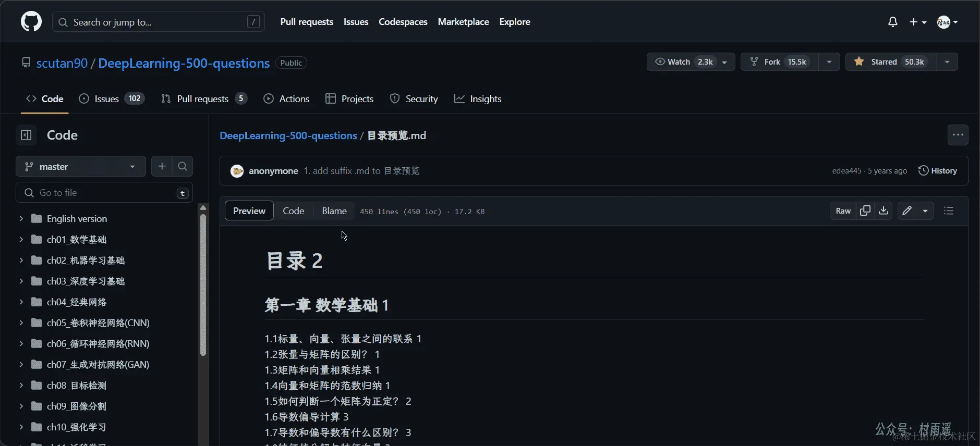Screen dimensions: 980x446
Task: Edit this file with the pencil icon
Action: point(907,210)
